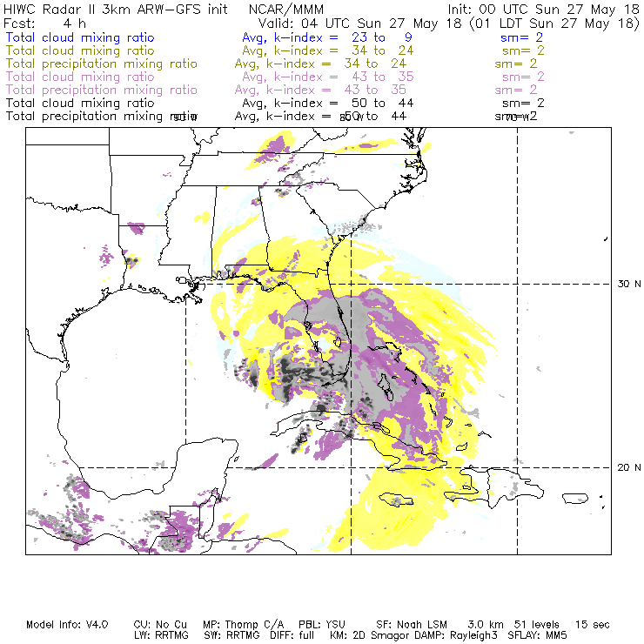Click the blue 'sm= 2' value
Screen dimensions: 644x644
[521, 37]
